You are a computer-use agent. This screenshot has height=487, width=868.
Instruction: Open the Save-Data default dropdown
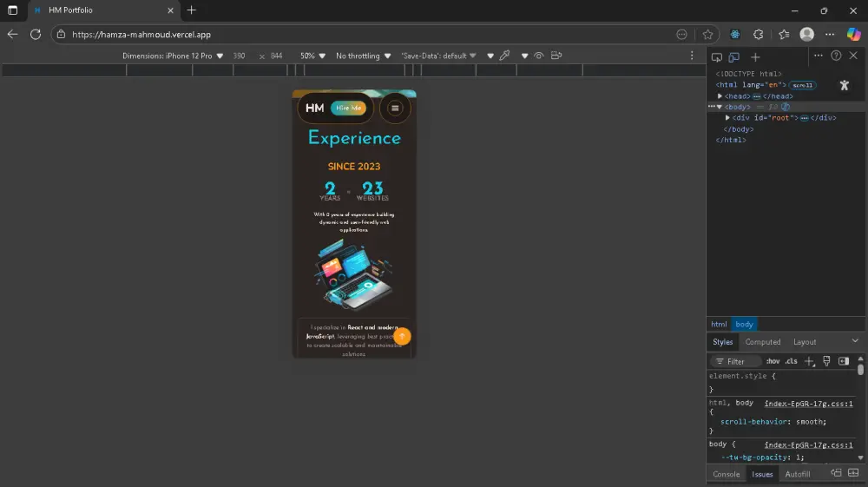point(437,56)
